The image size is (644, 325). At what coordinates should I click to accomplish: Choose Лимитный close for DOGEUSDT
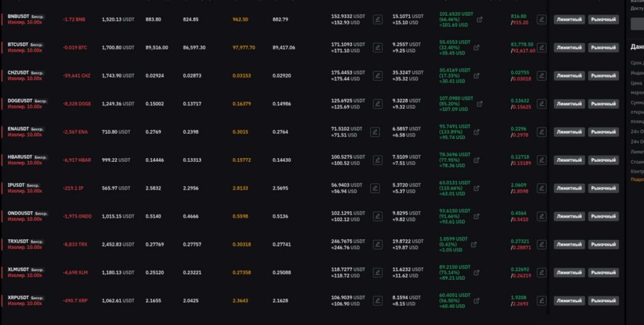pos(569,104)
